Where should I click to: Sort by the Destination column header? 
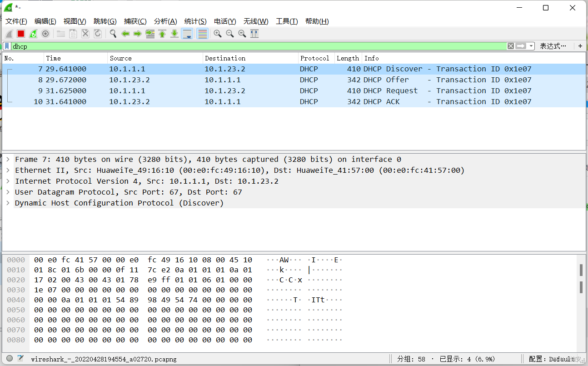250,58
